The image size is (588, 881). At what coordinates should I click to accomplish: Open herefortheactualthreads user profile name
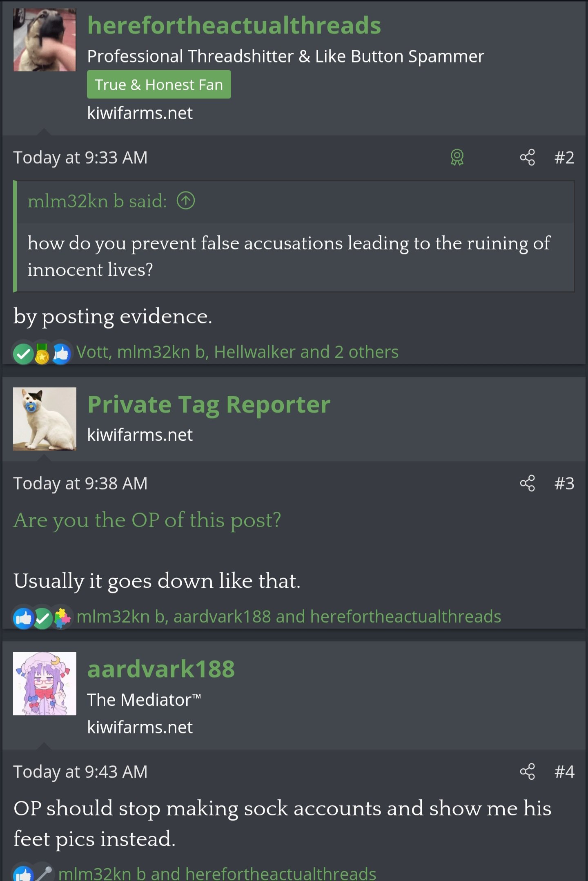click(x=234, y=25)
